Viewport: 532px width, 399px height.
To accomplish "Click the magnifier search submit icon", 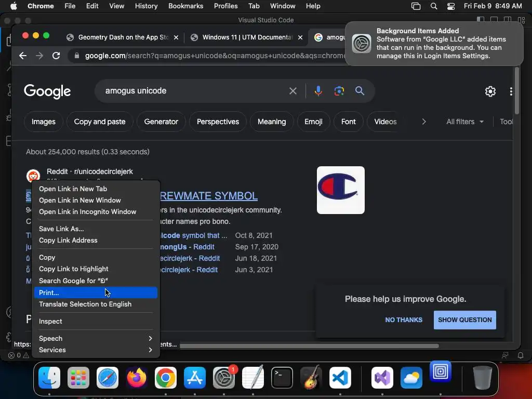I will 360,91.
